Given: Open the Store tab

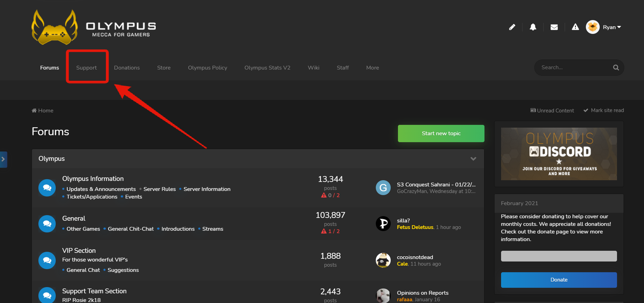Looking at the screenshot, I should pos(164,68).
